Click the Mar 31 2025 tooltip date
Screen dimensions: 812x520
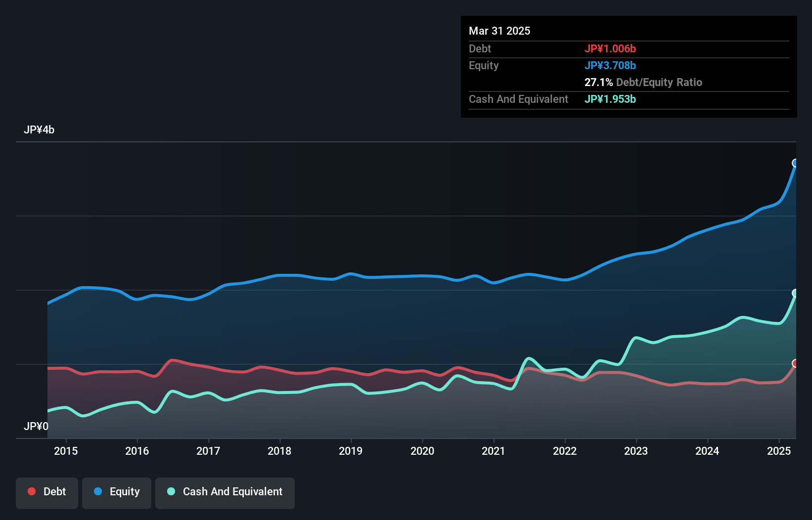tap(499, 31)
